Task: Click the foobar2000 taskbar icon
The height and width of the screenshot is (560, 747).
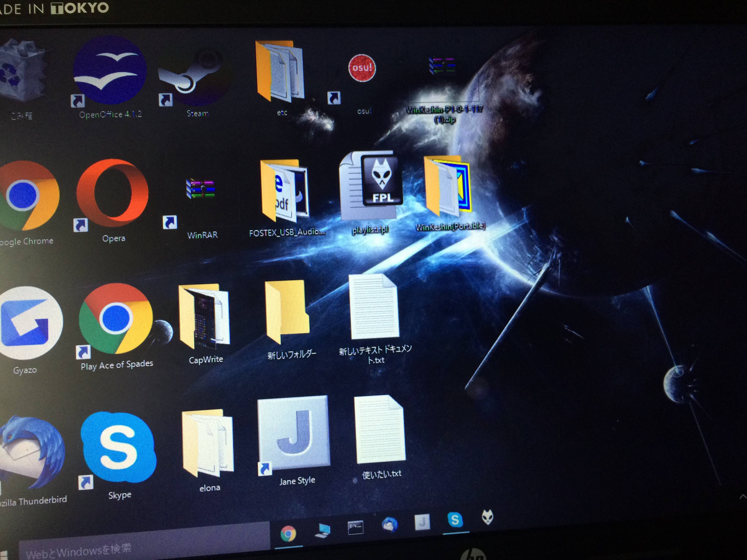Action: [x=487, y=517]
